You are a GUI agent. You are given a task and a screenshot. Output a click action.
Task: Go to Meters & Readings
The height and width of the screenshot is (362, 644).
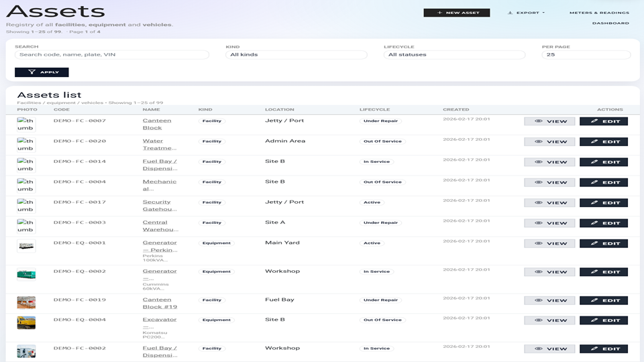tap(599, 13)
